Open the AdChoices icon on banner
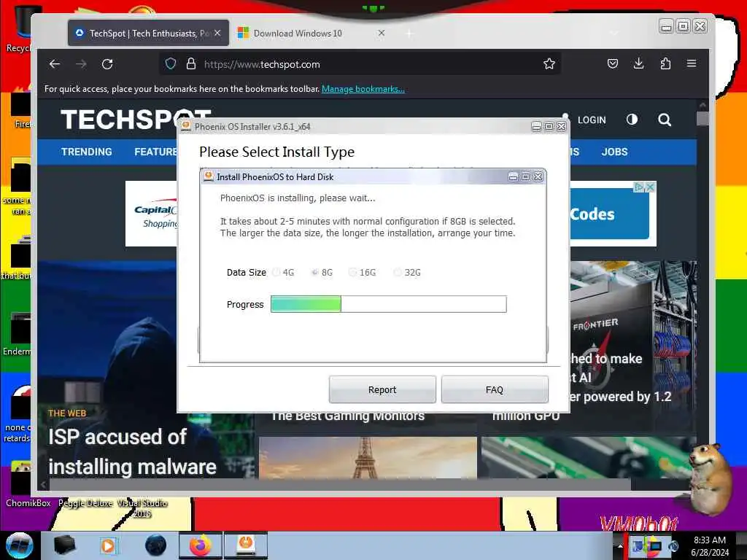747x560 pixels. [639, 187]
